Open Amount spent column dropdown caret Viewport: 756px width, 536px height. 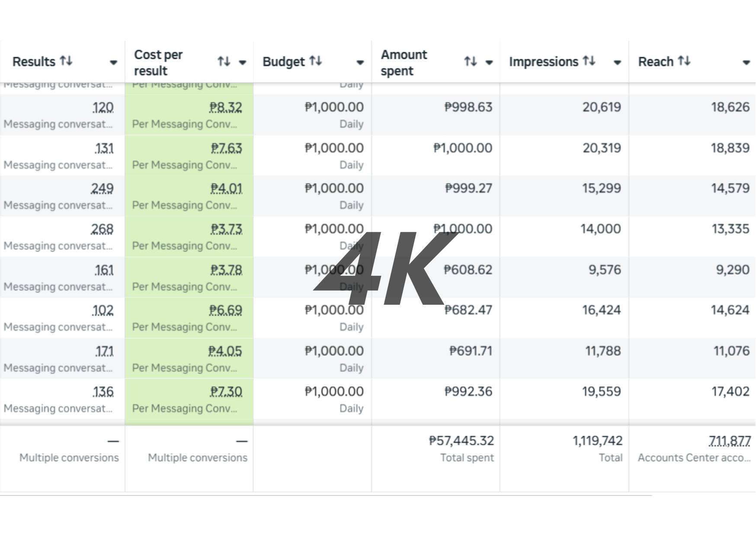point(489,62)
